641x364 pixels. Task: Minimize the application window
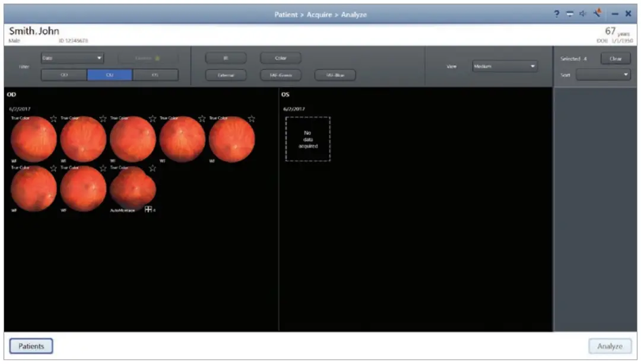tap(614, 14)
